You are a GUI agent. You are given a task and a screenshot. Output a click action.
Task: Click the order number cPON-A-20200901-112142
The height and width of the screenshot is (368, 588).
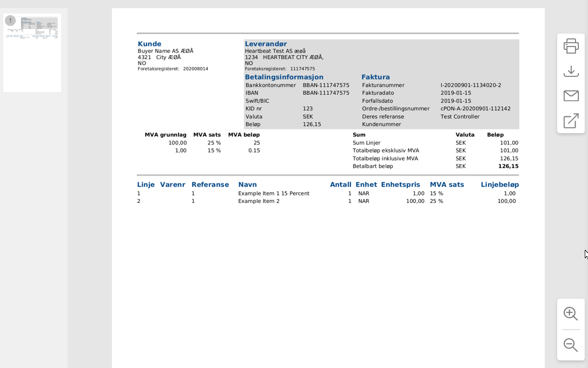[475, 108]
